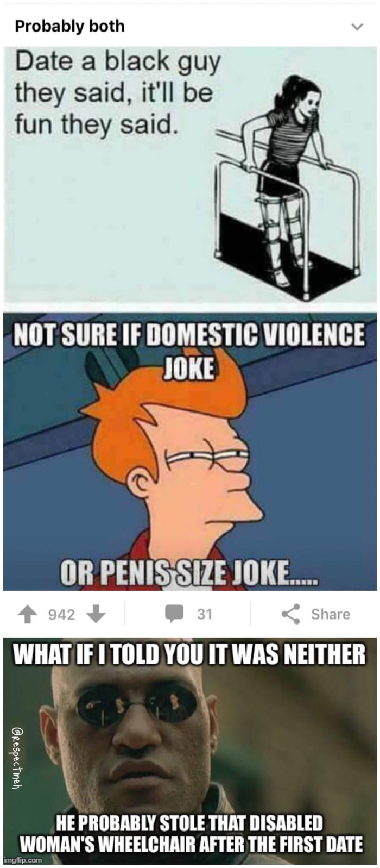Screen dimensions: 380x868
Task: Click the imgflip.com watermark
Action: click(x=22, y=860)
